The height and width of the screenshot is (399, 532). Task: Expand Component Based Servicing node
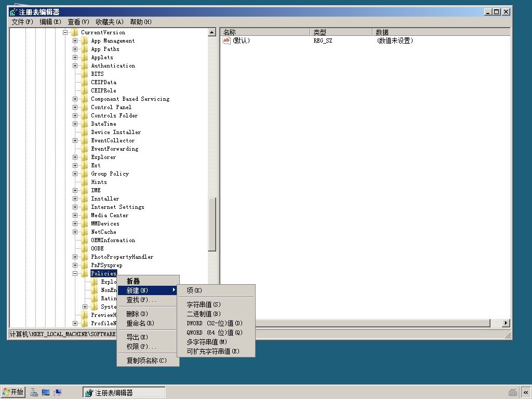pyautogui.click(x=75, y=99)
